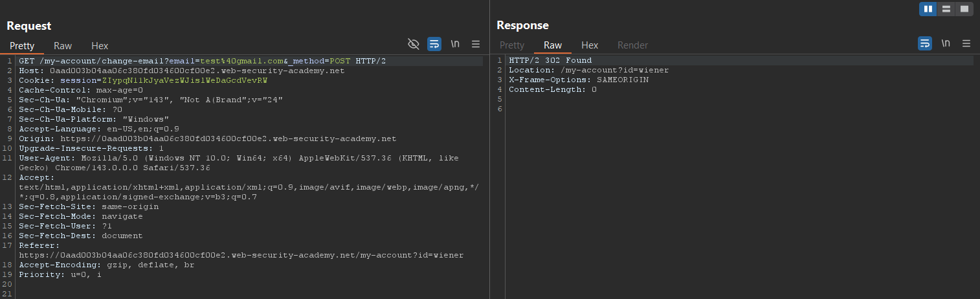Select top-bottom stacked layout icon
The width and height of the screenshot is (980, 299).
pos(946,9)
